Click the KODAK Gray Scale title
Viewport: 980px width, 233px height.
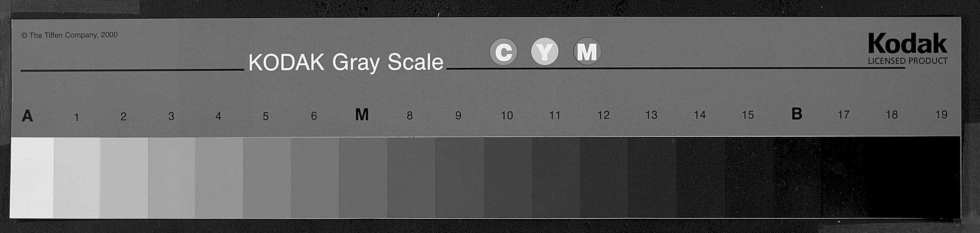[346, 62]
